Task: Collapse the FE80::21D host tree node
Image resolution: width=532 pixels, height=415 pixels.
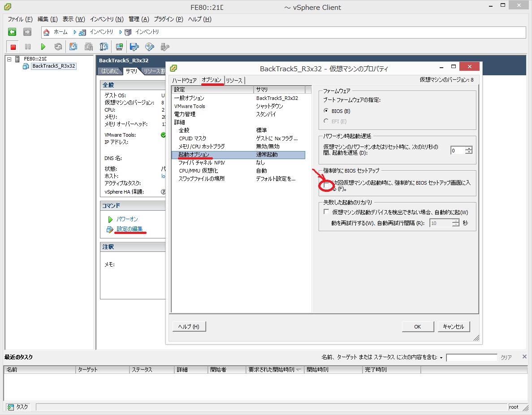Action: [x=9, y=59]
